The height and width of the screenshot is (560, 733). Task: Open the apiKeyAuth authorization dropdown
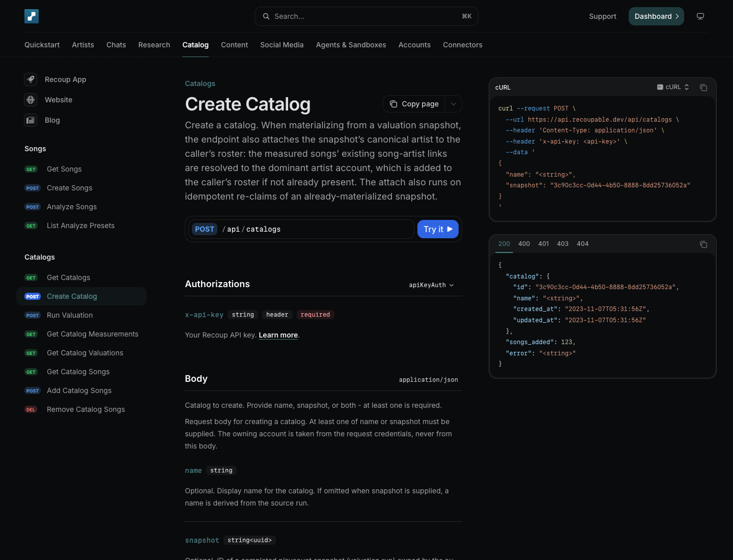(x=432, y=285)
